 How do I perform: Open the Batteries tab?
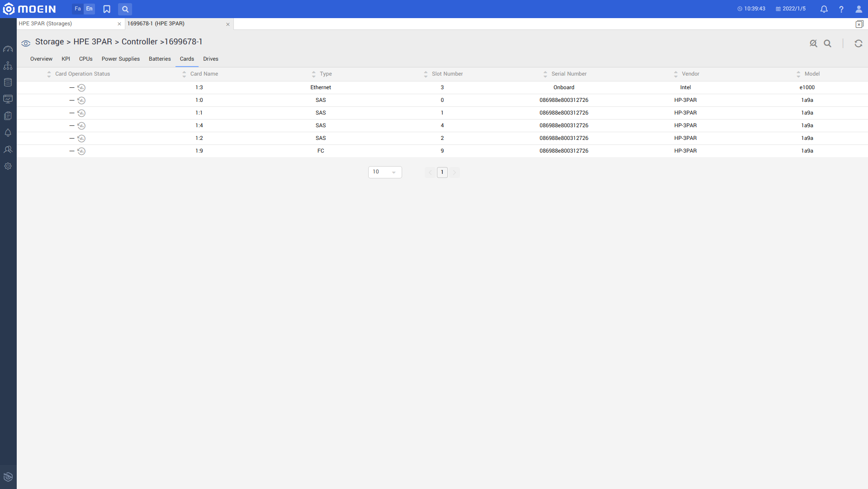(160, 59)
